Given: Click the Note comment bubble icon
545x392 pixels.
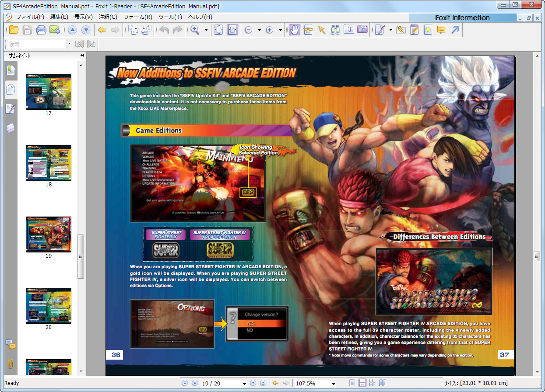Looking at the screenshot, I should click(442, 30).
